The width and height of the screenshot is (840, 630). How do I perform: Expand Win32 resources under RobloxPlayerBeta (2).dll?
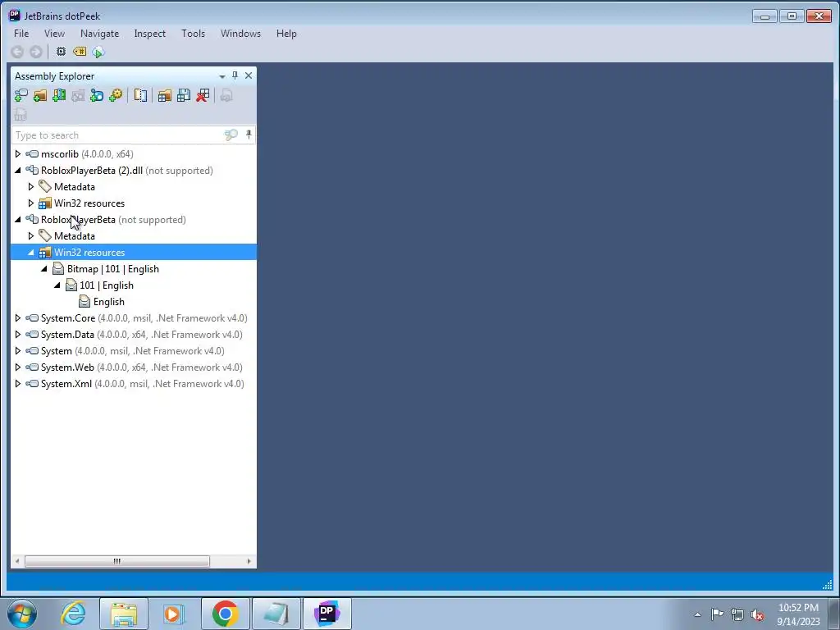point(30,203)
